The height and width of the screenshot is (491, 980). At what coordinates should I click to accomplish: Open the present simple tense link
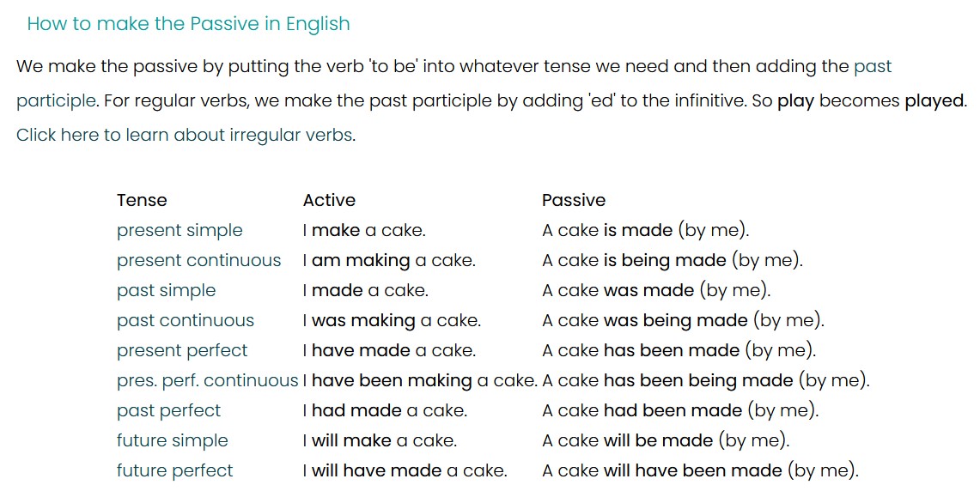point(180,231)
